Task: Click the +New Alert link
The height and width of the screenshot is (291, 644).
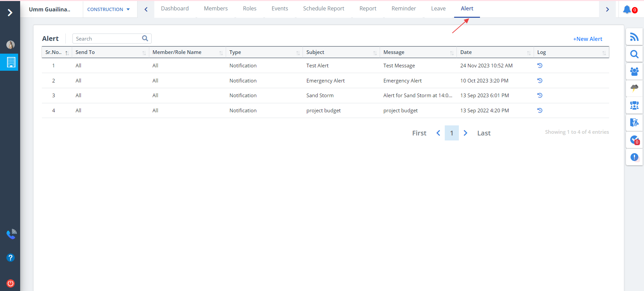Action: click(587, 39)
